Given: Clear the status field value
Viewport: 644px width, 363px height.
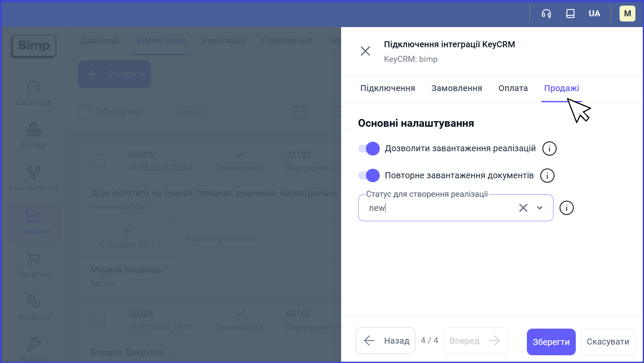Looking at the screenshot, I should pos(523,208).
